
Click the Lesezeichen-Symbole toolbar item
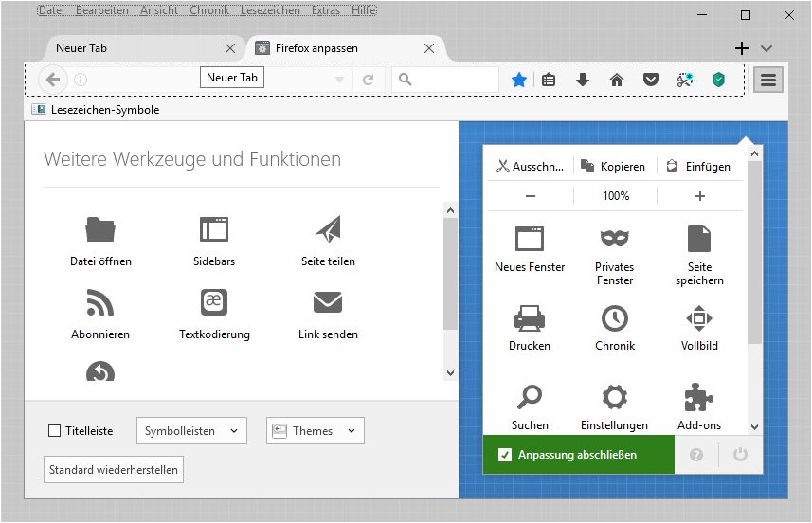click(96, 110)
